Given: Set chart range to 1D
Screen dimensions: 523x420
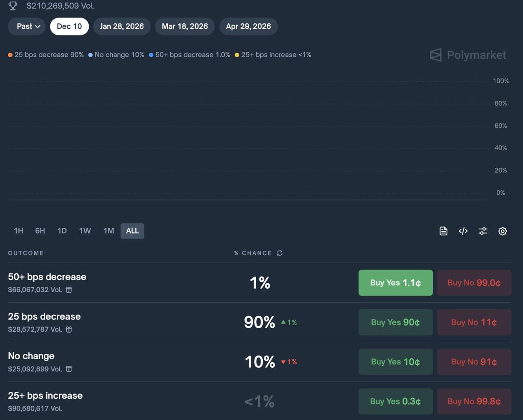Looking at the screenshot, I should pyautogui.click(x=62, y=231).
